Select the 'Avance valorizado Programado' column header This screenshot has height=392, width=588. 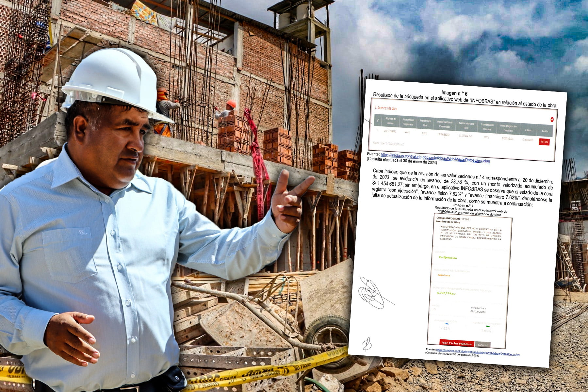(x=445, y=124)
